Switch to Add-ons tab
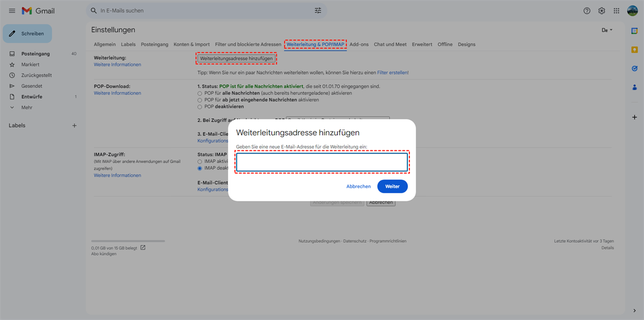The image size is (644, 320). coord(359,45)
